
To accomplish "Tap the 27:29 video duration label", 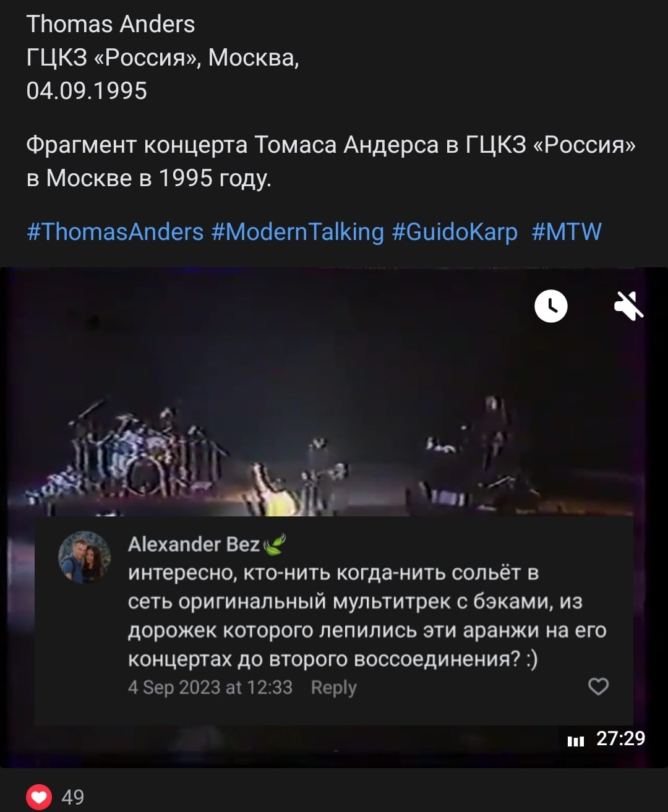I will coord(620,738).
